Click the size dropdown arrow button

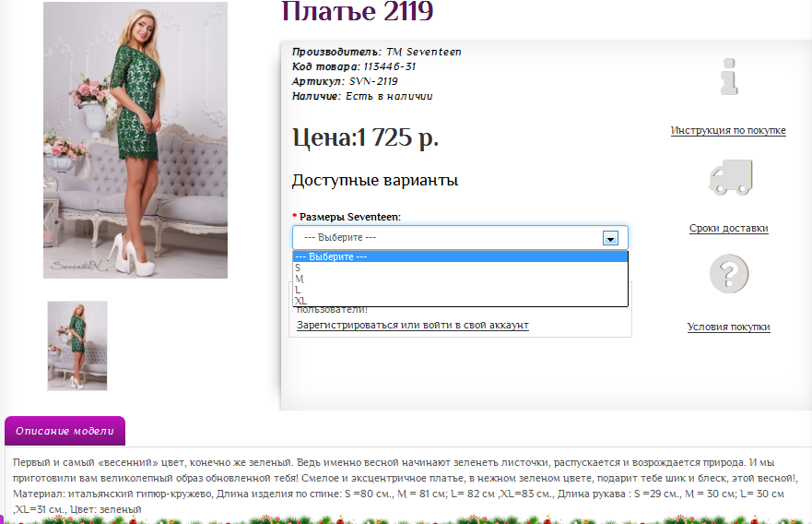point(610,238)
